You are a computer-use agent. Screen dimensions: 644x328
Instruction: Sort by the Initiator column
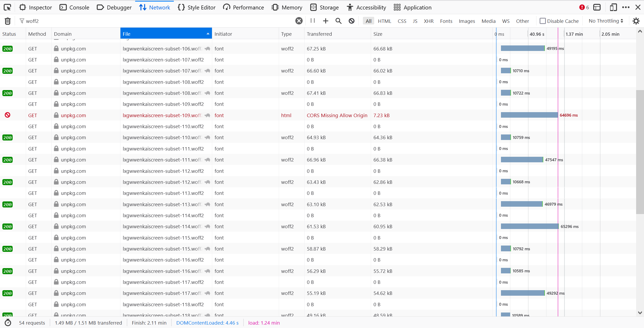point(245,34)
